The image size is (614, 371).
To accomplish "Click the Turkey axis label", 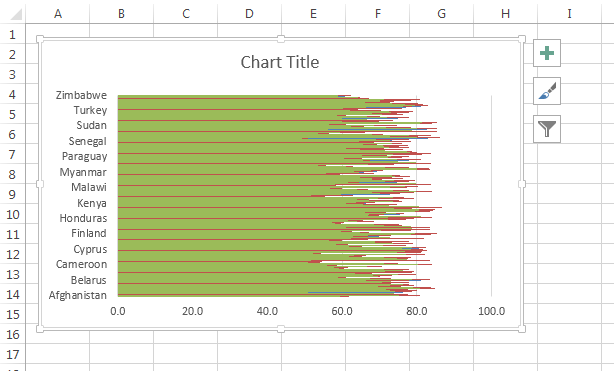I will click(x=90, y=110).
